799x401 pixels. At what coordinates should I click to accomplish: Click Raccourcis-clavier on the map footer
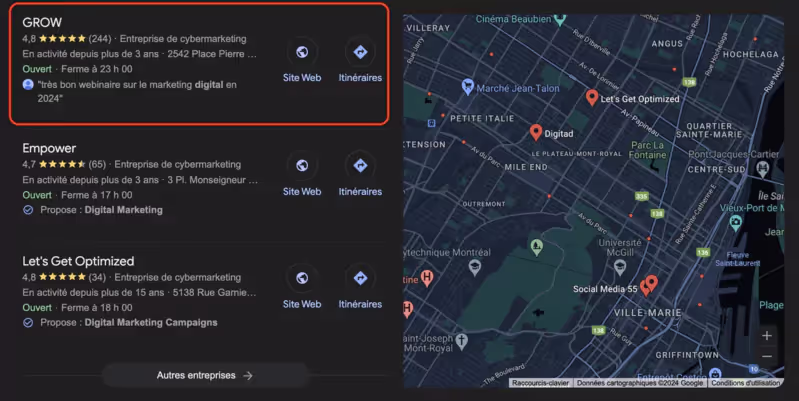(x=541, y=383)
